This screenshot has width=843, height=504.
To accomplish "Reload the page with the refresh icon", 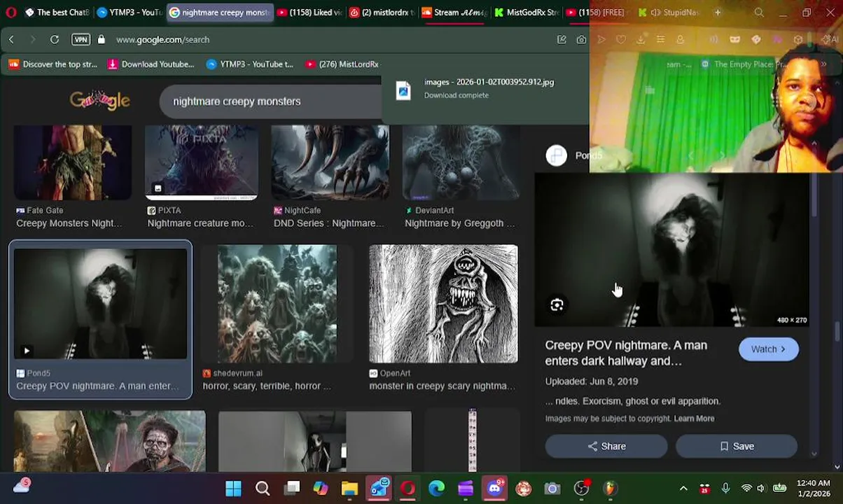I will (54, 40).
